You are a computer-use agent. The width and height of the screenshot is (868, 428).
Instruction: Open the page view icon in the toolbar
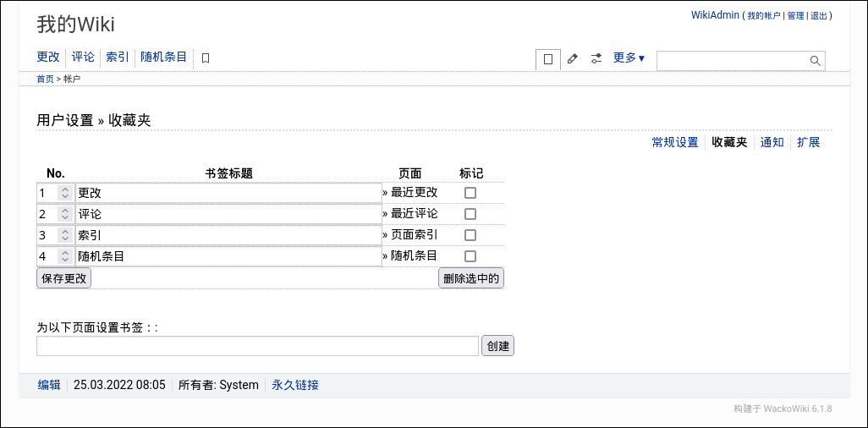pyautogui.click(x=548, y=59)
